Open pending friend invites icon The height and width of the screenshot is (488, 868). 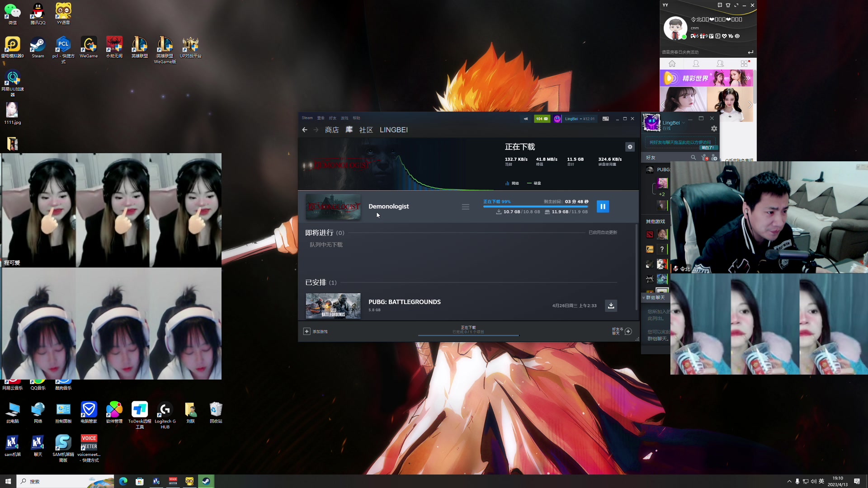click(x=704, y=157)
